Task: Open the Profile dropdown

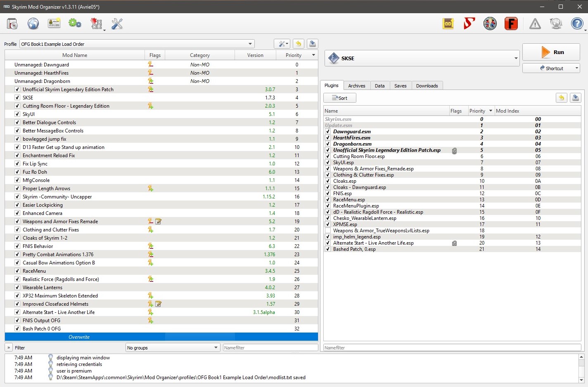Action: click(x=137, y=44)
